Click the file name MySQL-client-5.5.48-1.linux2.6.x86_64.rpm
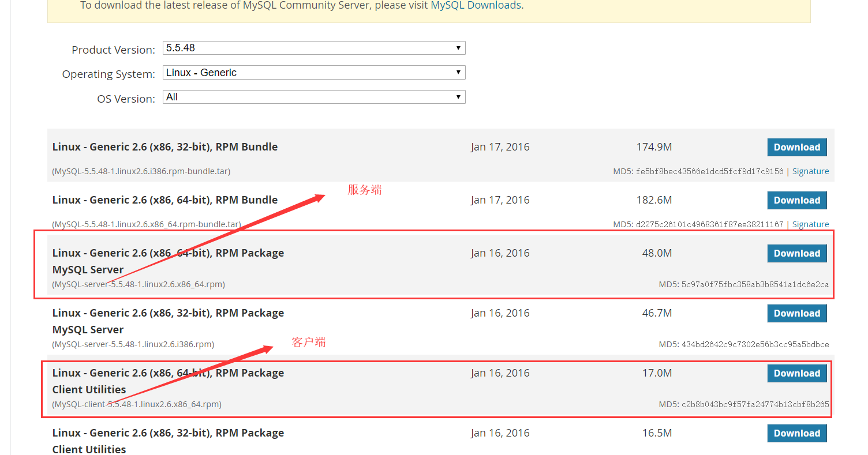 point(137,404)
